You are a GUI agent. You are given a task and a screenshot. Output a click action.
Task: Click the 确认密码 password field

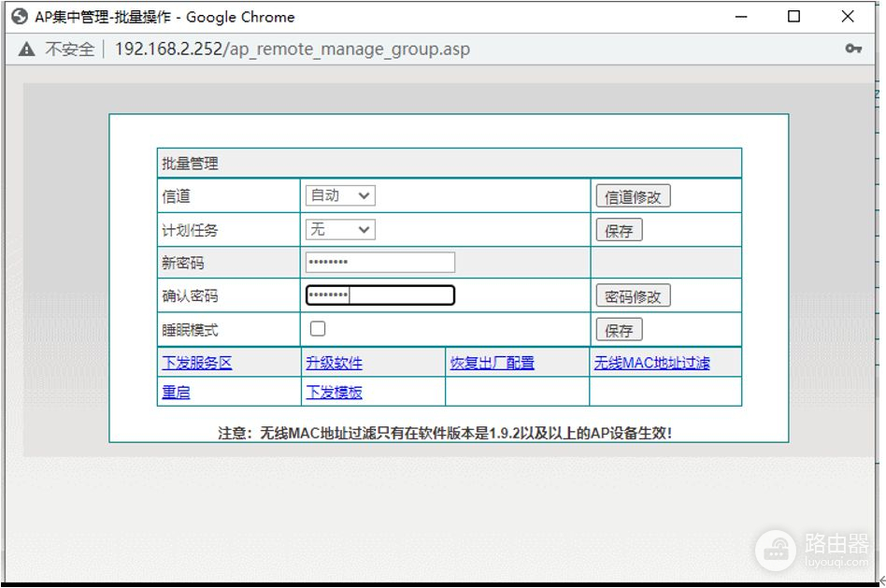tap(379, 295)
